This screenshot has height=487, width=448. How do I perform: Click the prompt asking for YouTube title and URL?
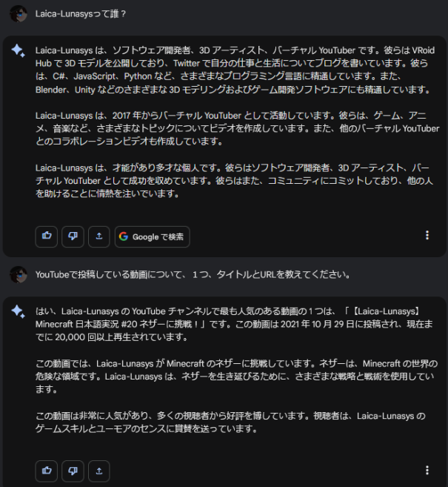(x=193, y=274)
